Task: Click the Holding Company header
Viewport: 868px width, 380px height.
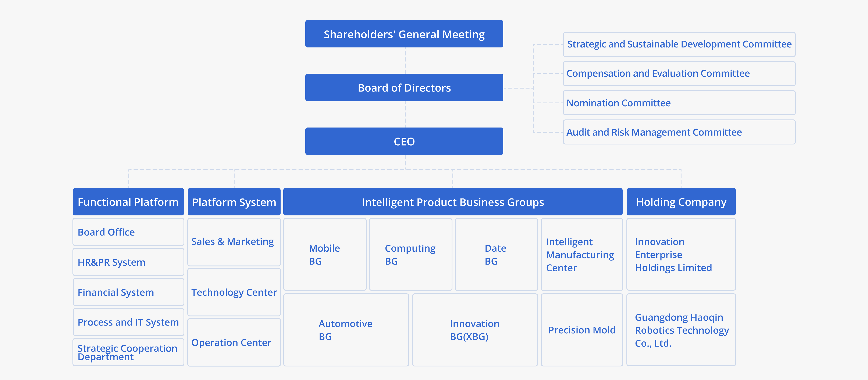Action: point(681,202)
